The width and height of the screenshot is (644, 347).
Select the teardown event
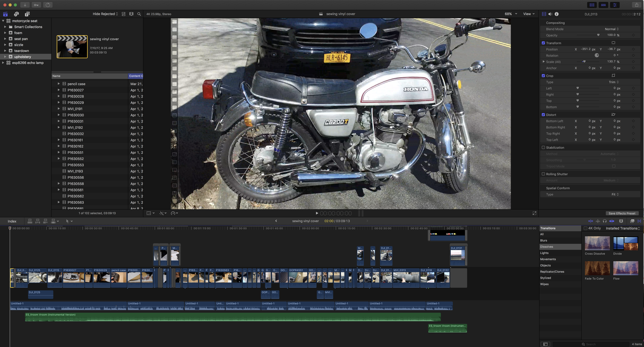pos(25,51)
